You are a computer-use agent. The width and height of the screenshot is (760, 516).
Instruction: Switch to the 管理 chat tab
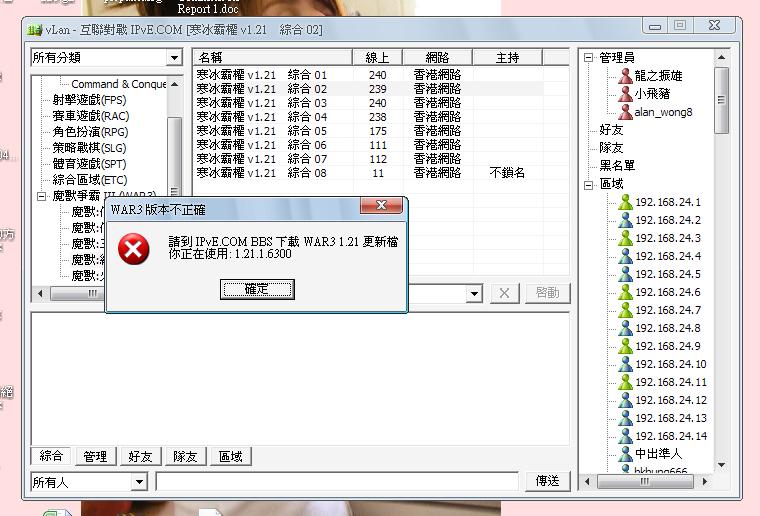pos(95,456)
